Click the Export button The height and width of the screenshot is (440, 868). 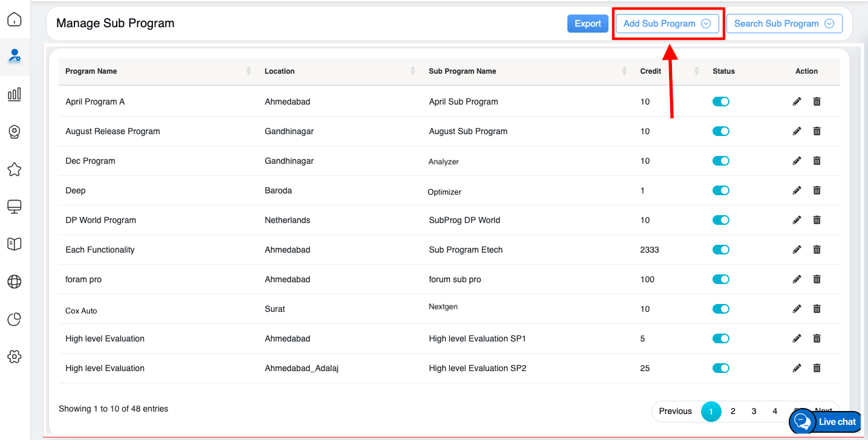[587, 24]
